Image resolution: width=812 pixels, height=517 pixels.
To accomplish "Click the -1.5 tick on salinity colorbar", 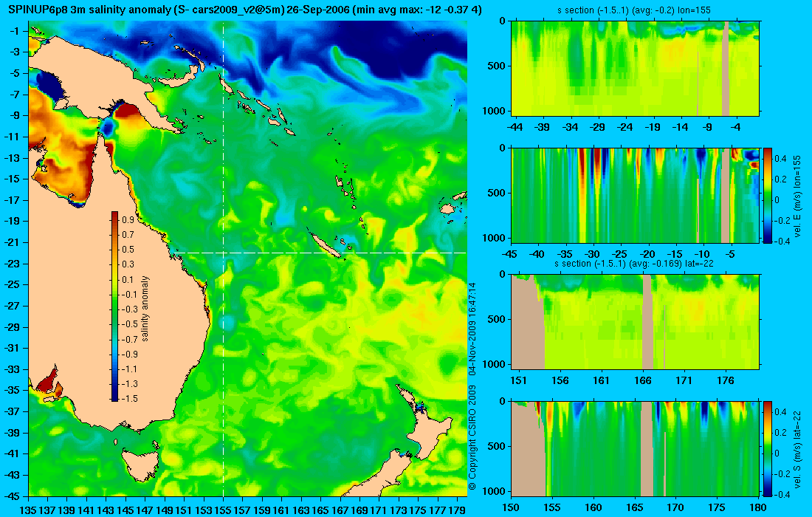I will pos(129,398).
